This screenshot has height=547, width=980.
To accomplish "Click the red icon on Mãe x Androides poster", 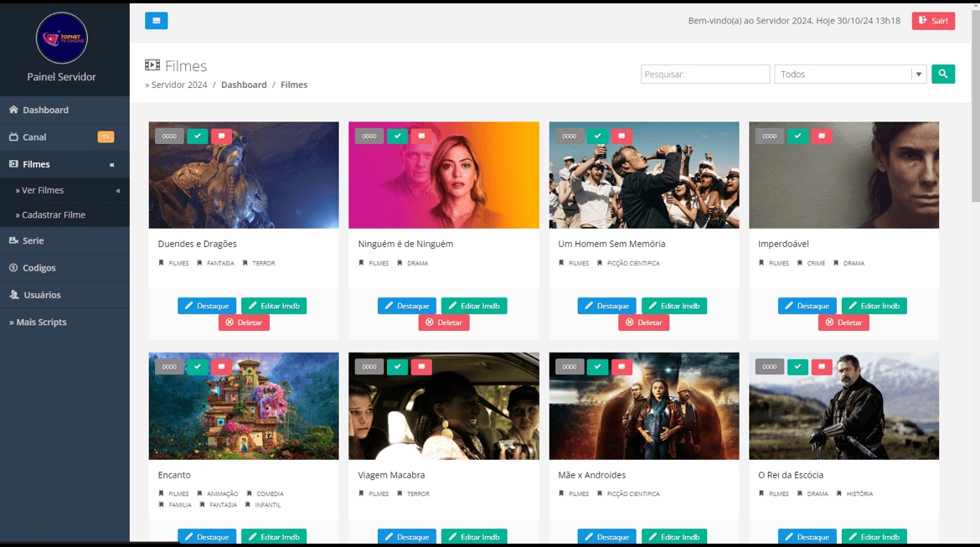I will coord(622,366).
